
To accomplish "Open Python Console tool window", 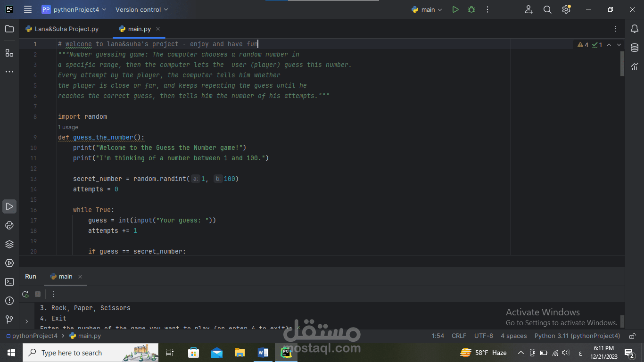I will click(9, 225).
